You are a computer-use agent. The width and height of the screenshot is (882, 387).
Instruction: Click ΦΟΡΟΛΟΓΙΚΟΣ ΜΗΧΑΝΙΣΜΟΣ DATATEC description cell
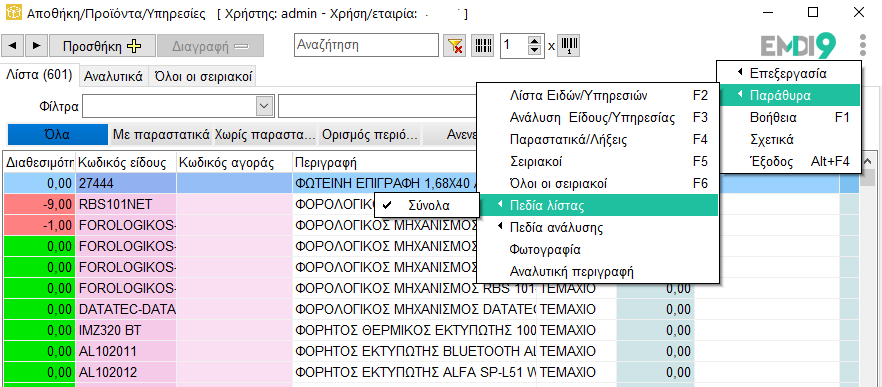415,309
